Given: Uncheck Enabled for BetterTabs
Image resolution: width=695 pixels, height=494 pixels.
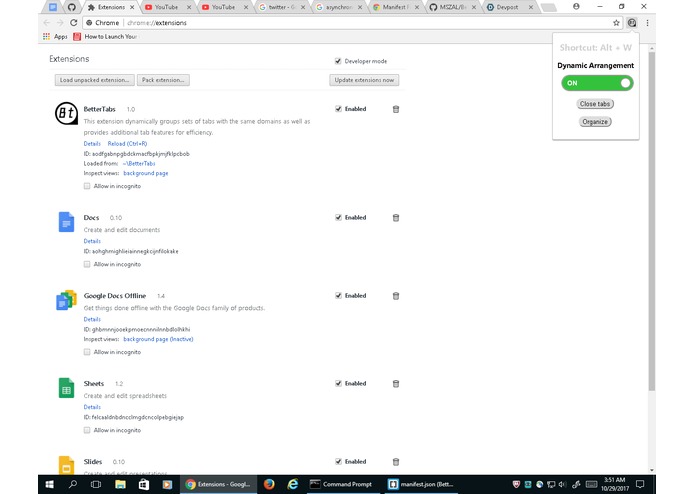Looking at the screenshot, I should pyautogui.click(x=338, y=109).
